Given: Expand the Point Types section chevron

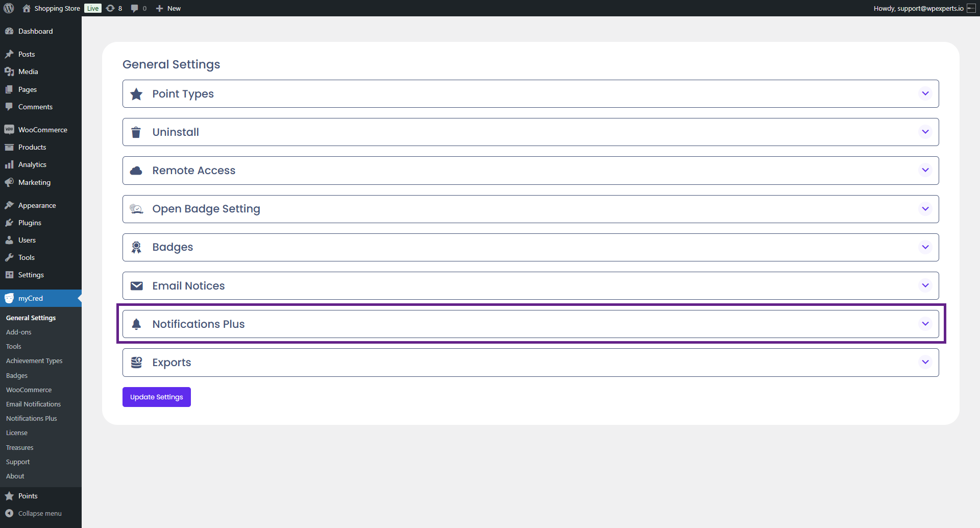Looking at the screenshot, I should (x=925, y=93).
